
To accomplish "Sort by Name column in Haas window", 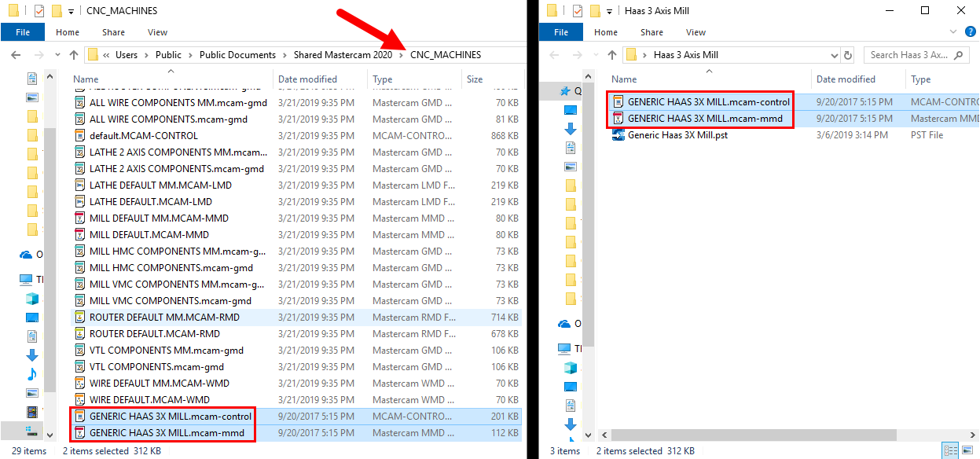I will [x=625, y=79].
